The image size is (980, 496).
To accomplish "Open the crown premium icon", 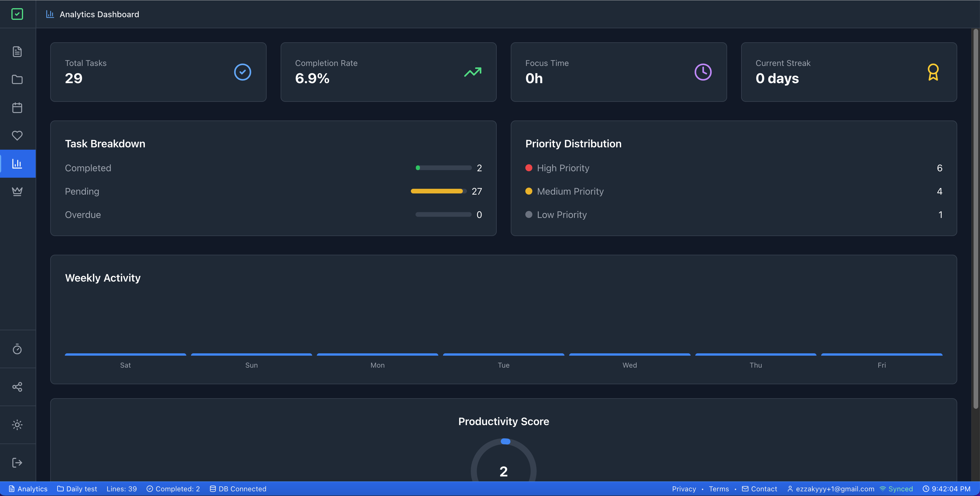I will coord(17,191).
